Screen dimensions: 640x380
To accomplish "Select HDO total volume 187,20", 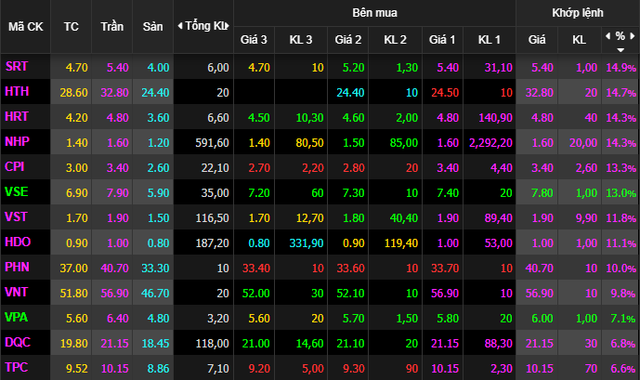I will point(212,243).
